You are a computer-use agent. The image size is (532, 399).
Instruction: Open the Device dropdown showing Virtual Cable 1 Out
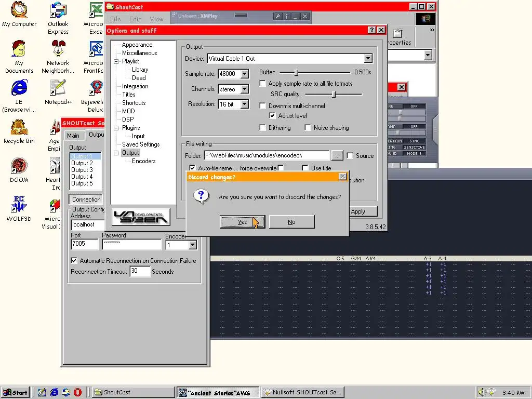(x=368, y=58)
